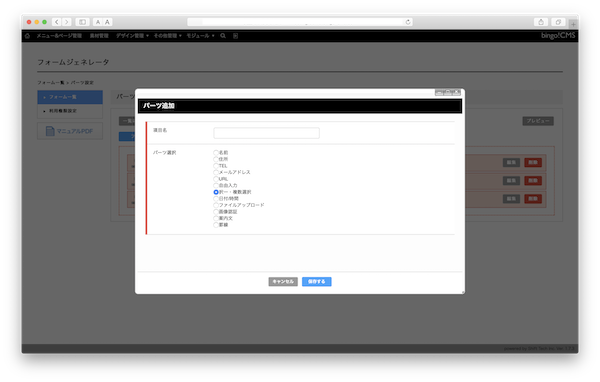Choose the メールアドレス radio option
Viewport: 600px width, 382px height.
pos(216,172)
